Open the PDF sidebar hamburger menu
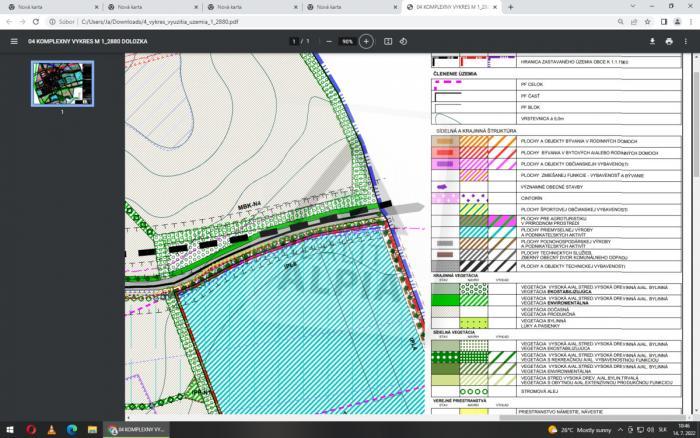700x438 pixels. pos(14,41)
